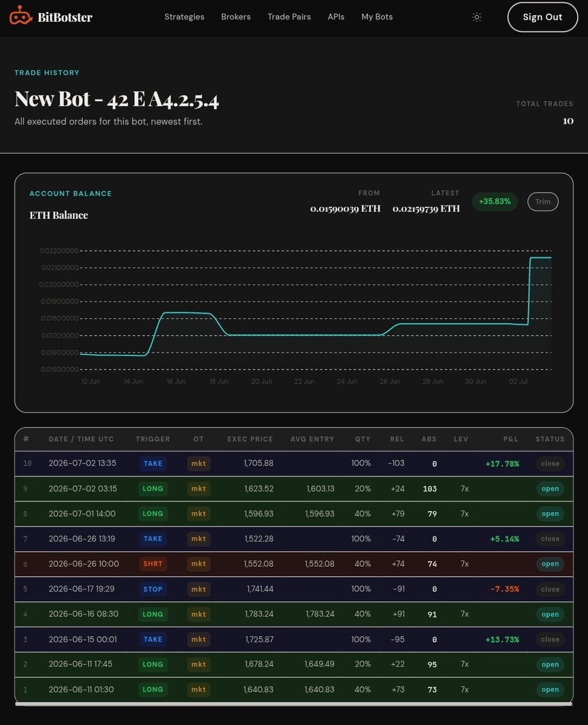This screenshot has width=588, height=725.
Task: Click the Trim button on balance chart
Action: [x=543, y=202]
